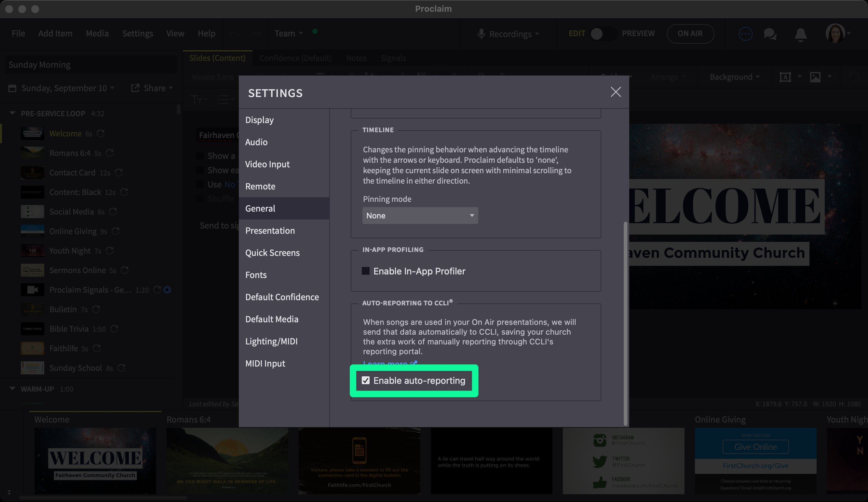Screen dimensions: 868x502
Task: Check Enable In-App Profiler
Action: tap(365, 271)
